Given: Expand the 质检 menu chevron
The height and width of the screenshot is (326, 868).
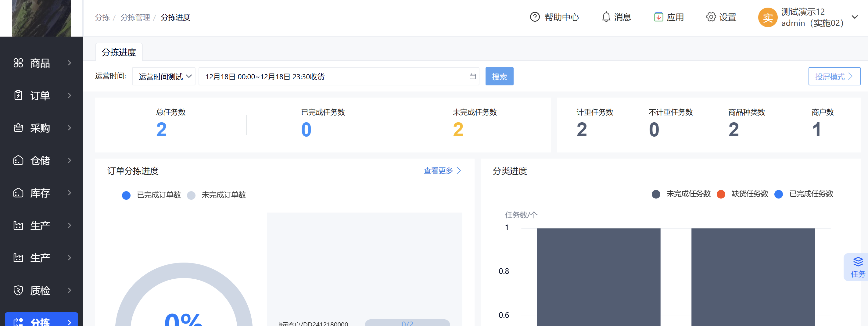Looking at the screenshot, I should 70,290.
